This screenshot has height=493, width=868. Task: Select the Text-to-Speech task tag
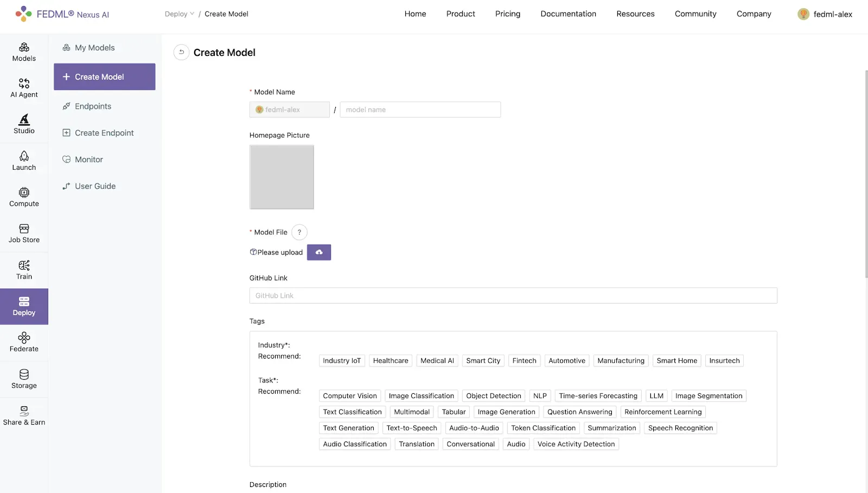(x=412, y=428)
